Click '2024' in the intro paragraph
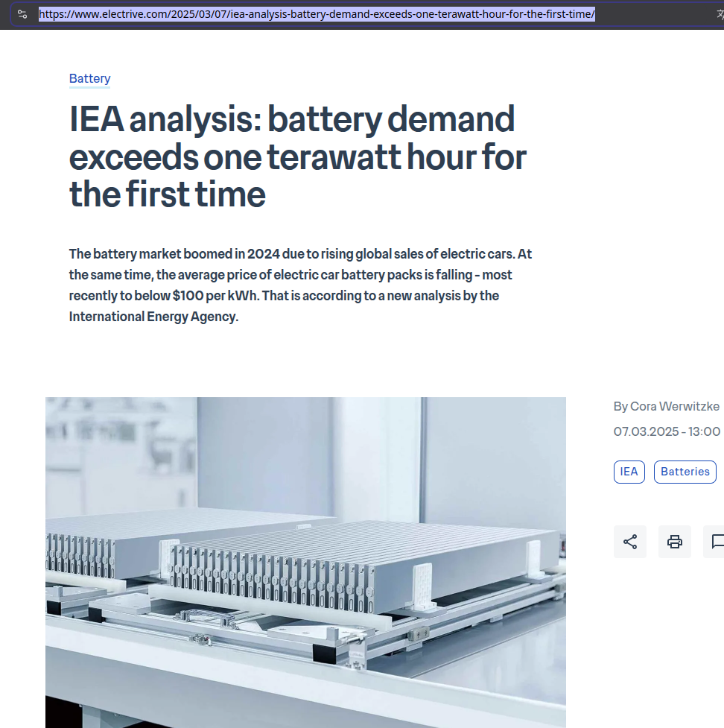The height and width of the screenshot is (728, 724). pos(264,254)
